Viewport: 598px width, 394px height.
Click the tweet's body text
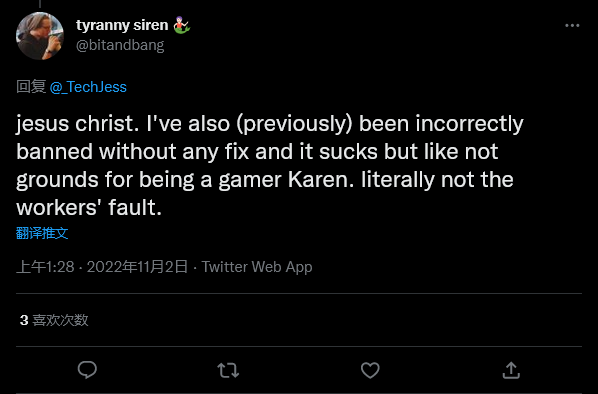coord(270,166)
